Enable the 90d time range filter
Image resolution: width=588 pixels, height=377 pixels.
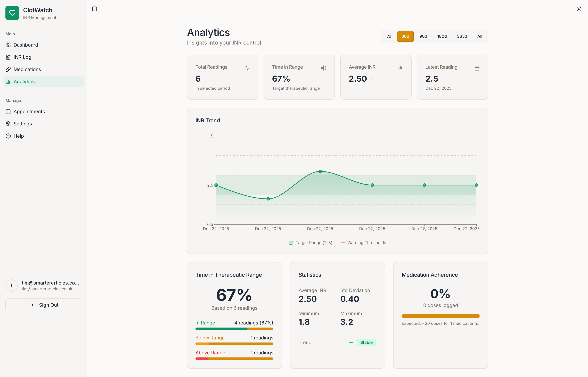point(423,36)
